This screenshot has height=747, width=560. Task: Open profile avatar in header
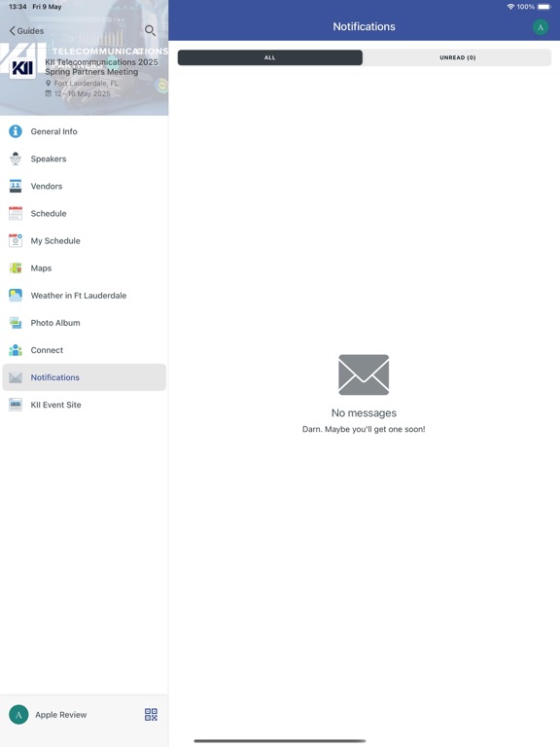click(x=540, y=27)
